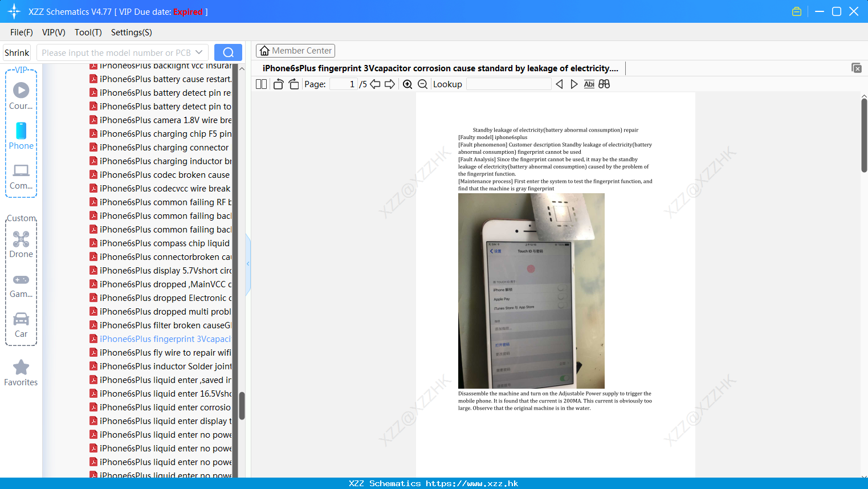Select the Computer category

click(21, 177)
